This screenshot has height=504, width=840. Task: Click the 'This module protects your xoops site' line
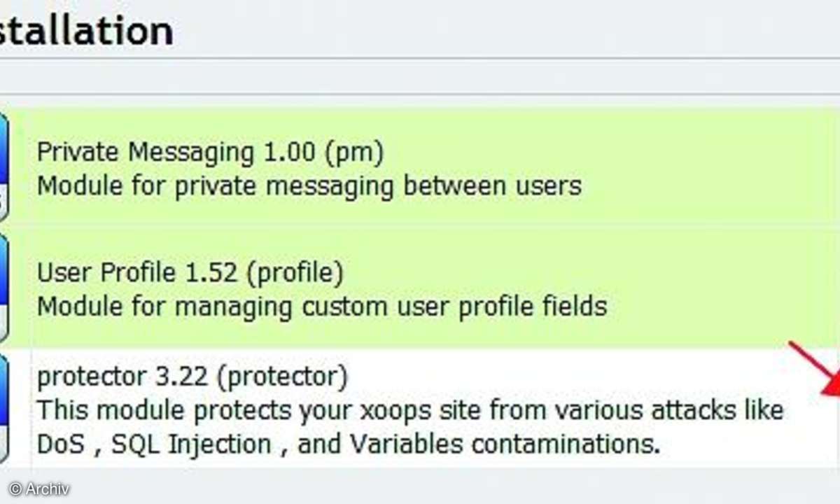pyautogui.click(x=409, y=409)
